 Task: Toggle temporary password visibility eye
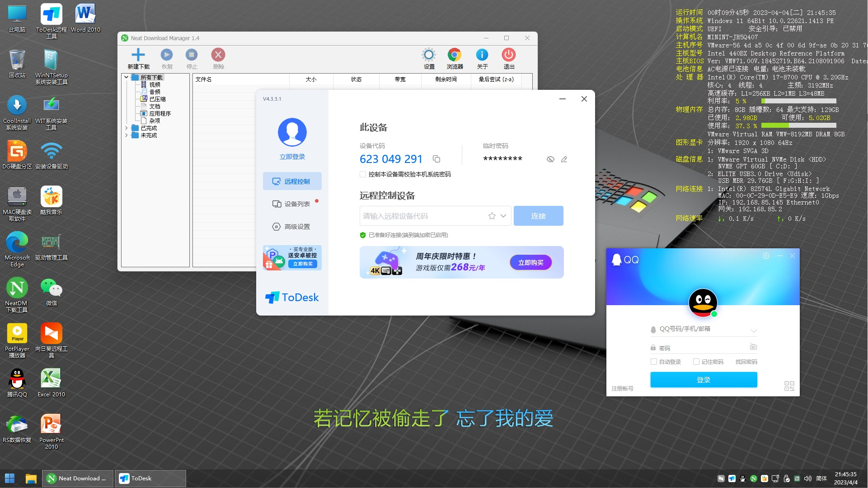coord(550,159)
